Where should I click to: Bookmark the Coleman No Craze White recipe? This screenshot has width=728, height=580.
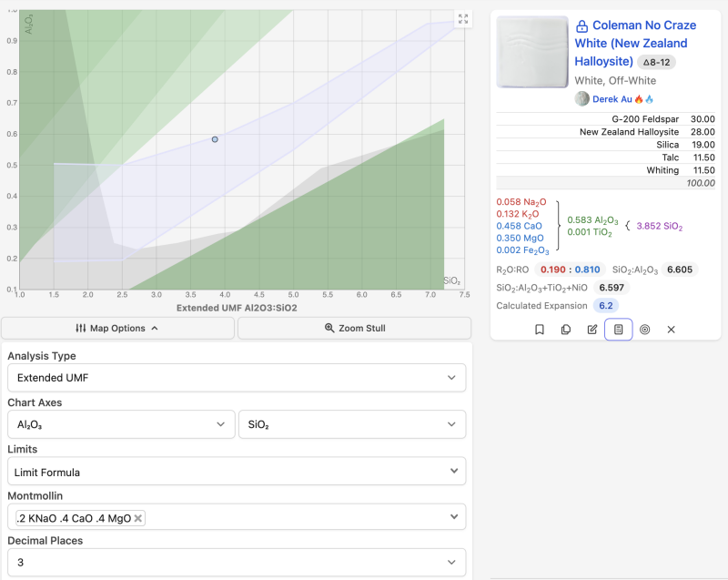point(540,330)
